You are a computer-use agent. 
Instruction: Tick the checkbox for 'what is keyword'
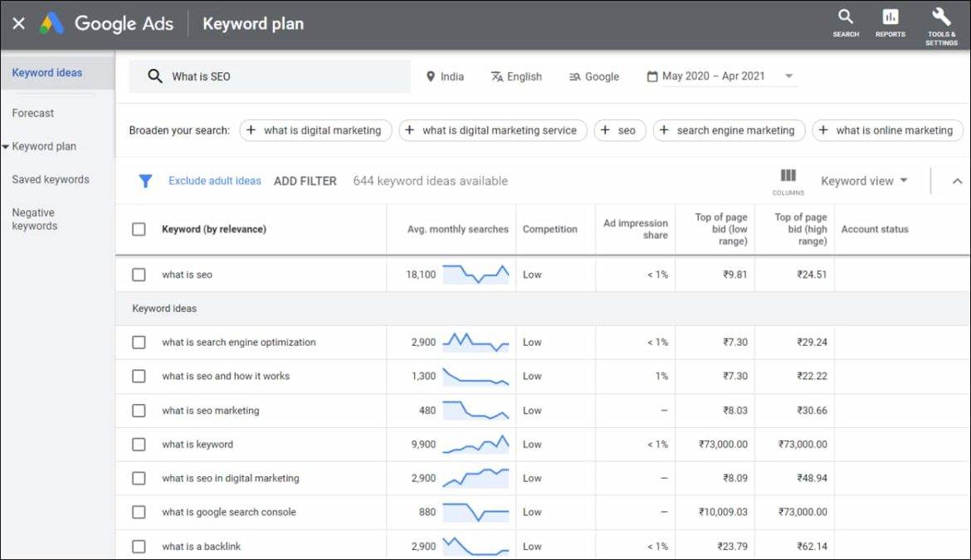point(139,444)
